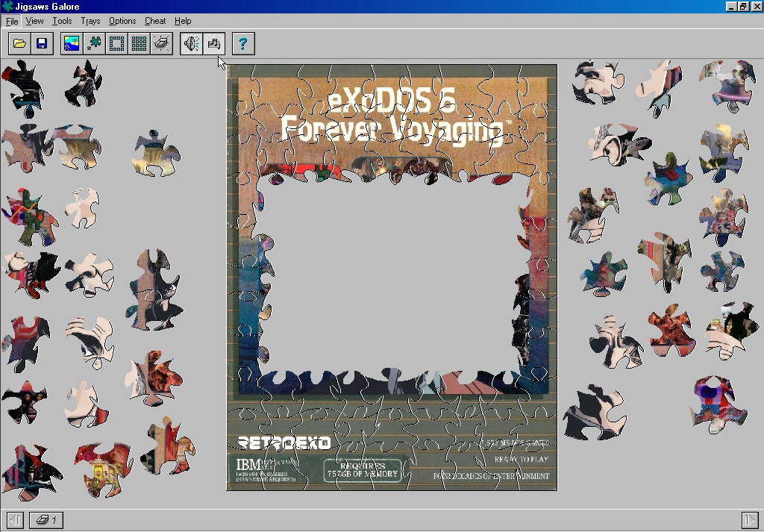
Task: Click the REQUIRES 757GB OF MEMORY badge
Action: [363, 470]
